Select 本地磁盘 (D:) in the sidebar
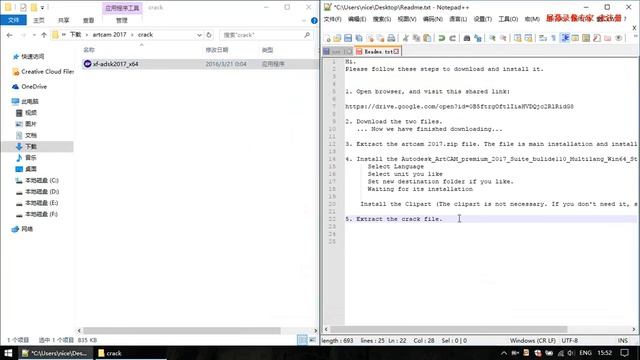Screen dimensions: 640x360 click(42, 191)
